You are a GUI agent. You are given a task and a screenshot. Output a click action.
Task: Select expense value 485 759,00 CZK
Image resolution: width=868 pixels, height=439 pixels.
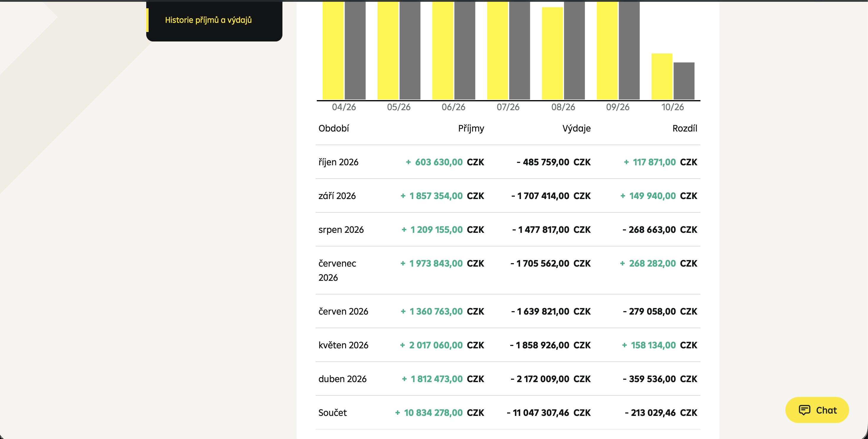point(554,162)
